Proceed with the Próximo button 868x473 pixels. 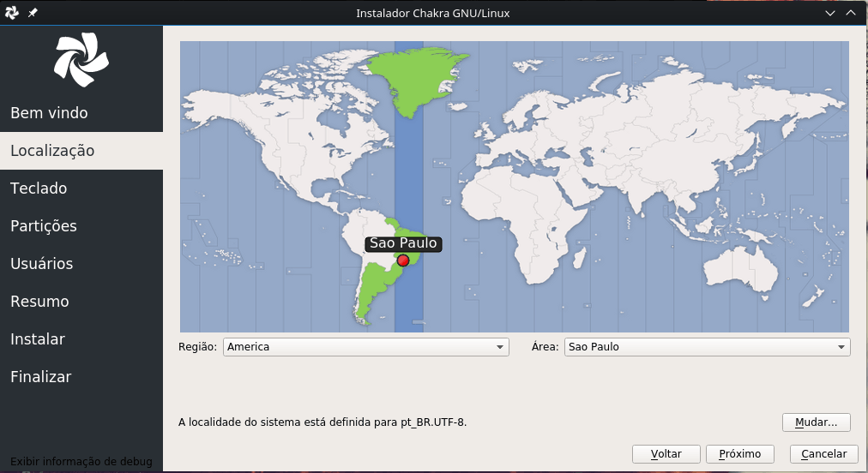pyautogui.click(x=739, y=454)
